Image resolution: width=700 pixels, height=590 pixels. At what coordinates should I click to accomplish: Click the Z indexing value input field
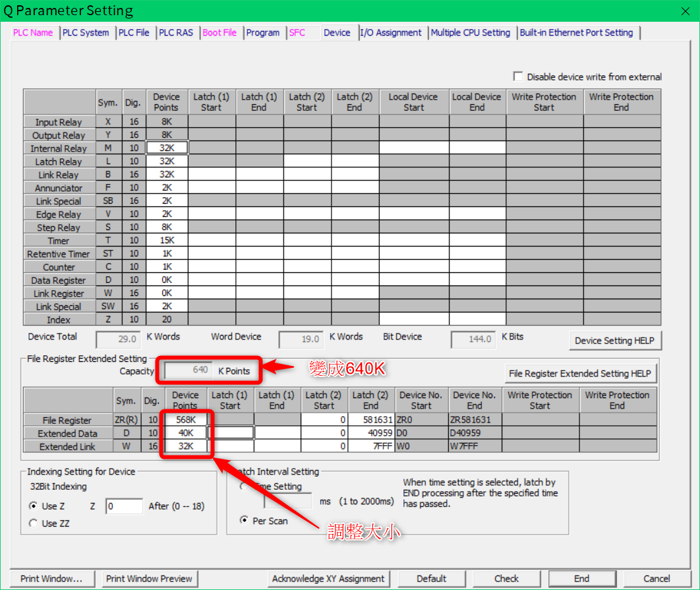pyautogui.click(x=124, y=506)
